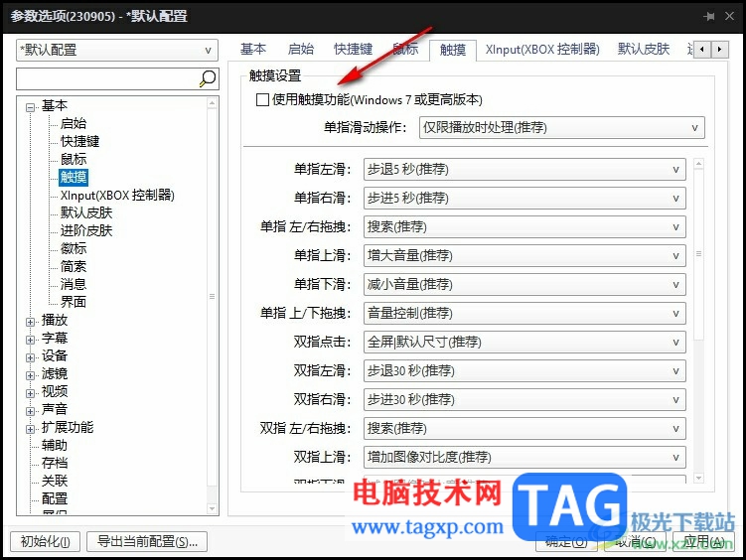Select 消息 in the tree
746x560 pixels.
point(74,284)
